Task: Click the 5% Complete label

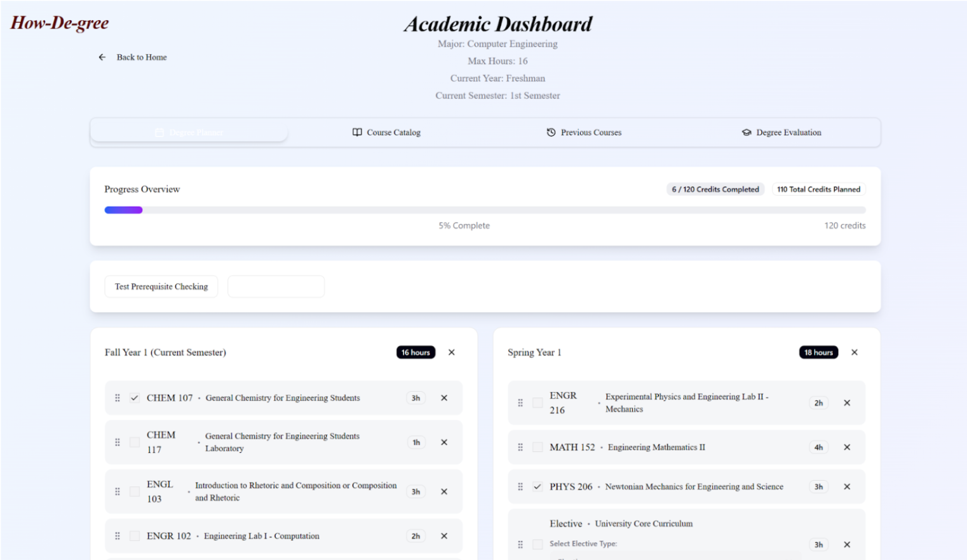Action: coord(464,225)
